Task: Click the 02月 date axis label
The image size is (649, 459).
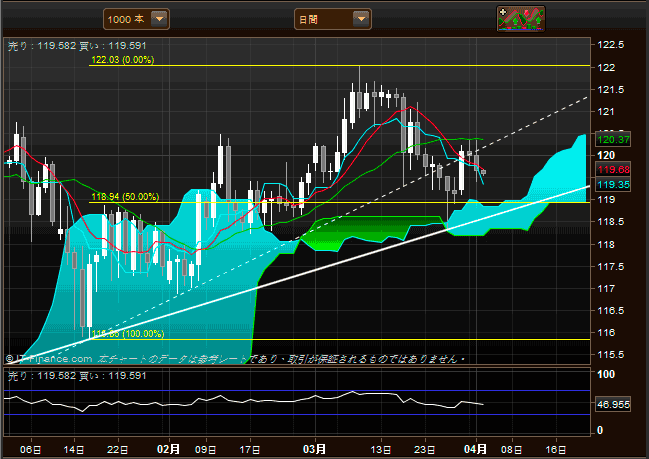Action: [x=168, y=449]
